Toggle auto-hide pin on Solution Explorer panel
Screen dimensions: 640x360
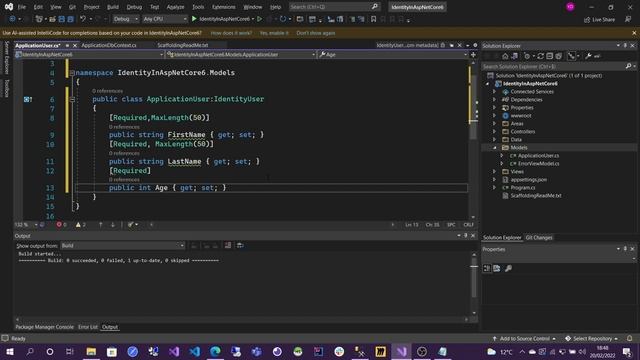point(625,45)
